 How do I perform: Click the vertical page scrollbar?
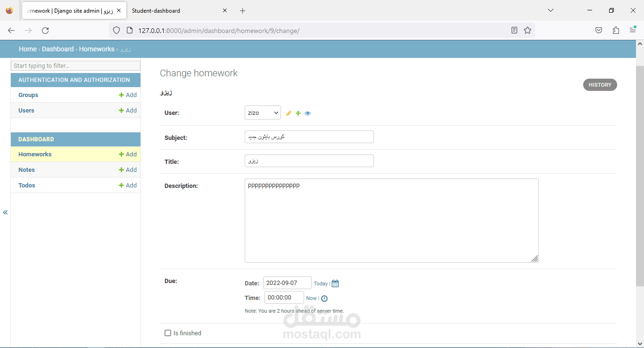pos(640,176)
